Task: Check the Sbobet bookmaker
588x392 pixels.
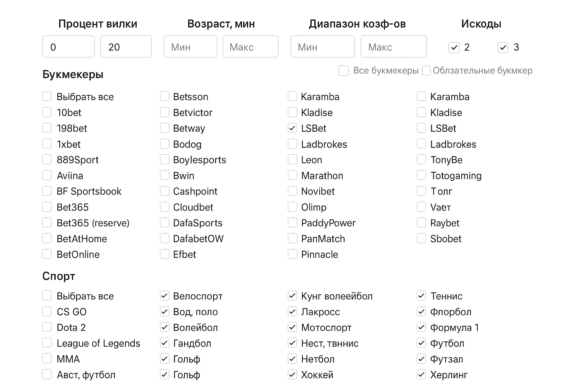Action: (421, 238)
